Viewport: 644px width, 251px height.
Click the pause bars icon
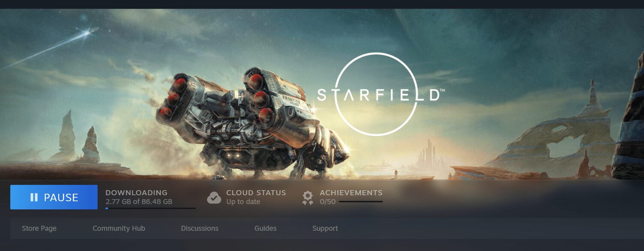coord(34,197)
